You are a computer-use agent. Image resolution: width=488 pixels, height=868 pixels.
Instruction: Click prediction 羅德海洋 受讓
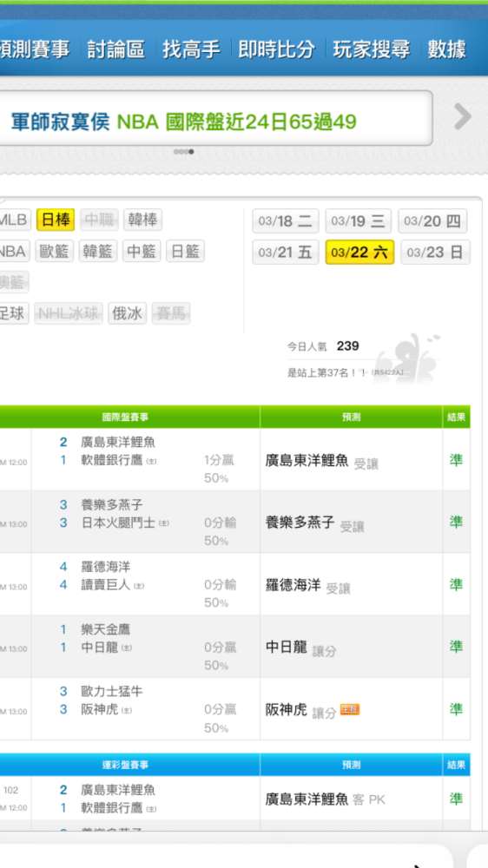click(x=308, y=586)
